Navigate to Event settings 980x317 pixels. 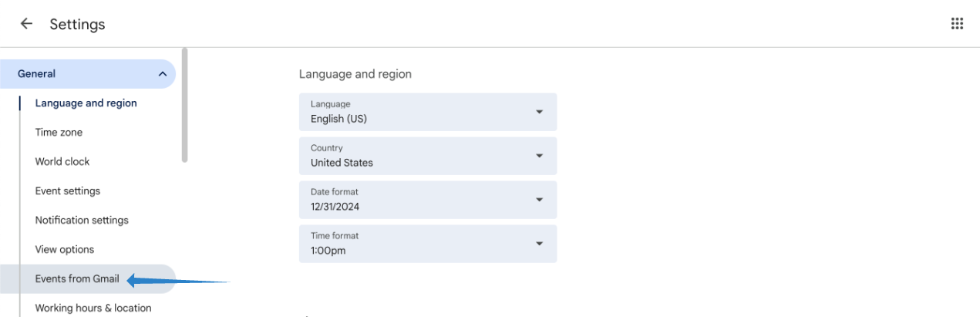click(x=68, y=191)
